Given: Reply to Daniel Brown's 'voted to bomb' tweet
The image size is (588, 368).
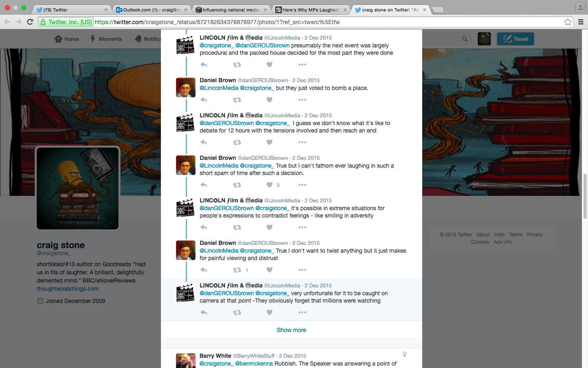Looking at the screenshot, I should point(204,100).
